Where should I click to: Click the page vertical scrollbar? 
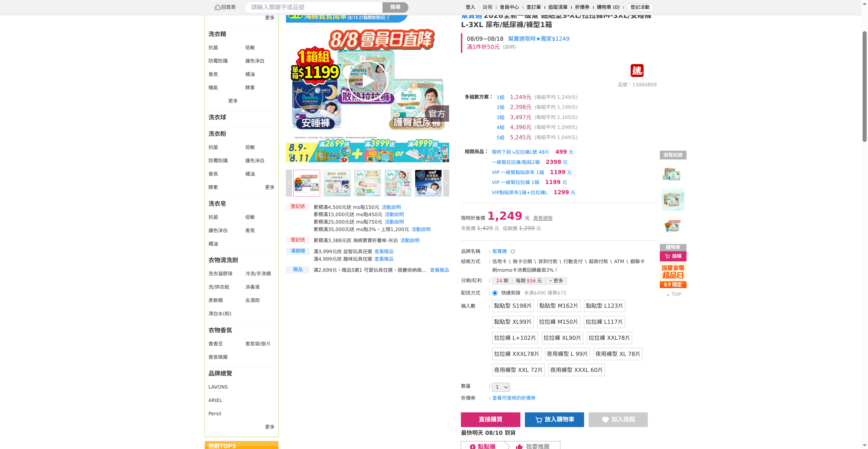tap(864, 86)
